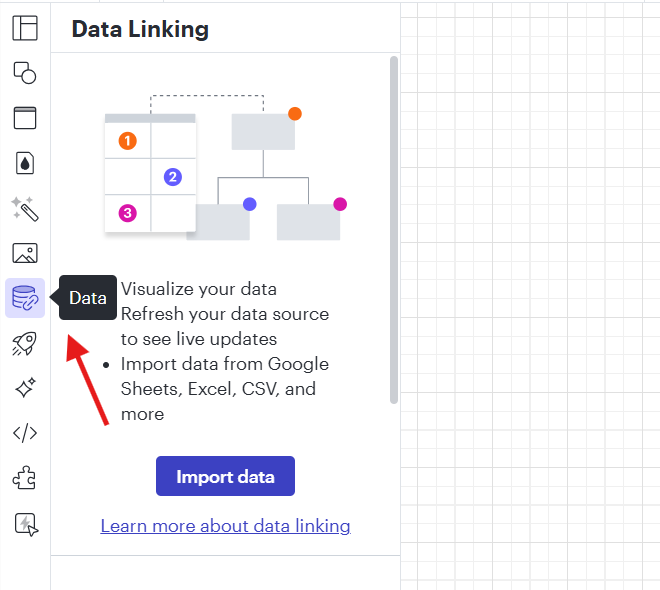Screen dimensions: 660x590
Task: Select the container frame icon
Action: tap(25, 118)
